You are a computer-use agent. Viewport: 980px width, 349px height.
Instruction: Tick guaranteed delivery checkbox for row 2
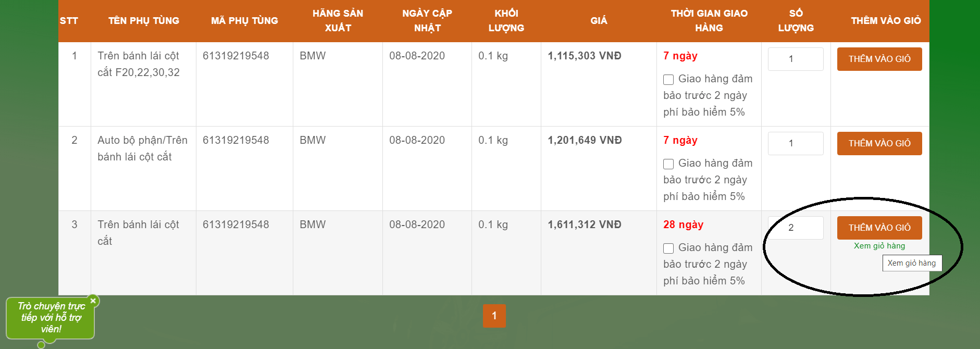(668, 164)
